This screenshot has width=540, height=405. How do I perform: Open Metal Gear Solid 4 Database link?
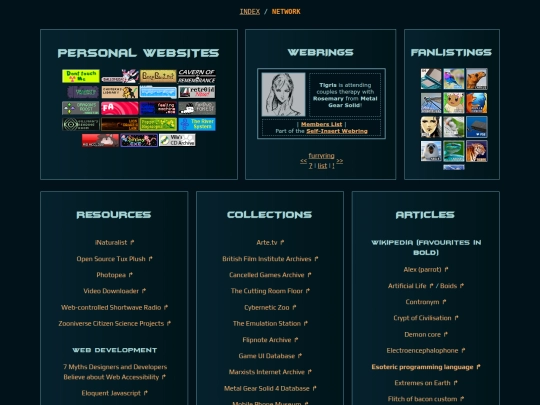(270, 388)
